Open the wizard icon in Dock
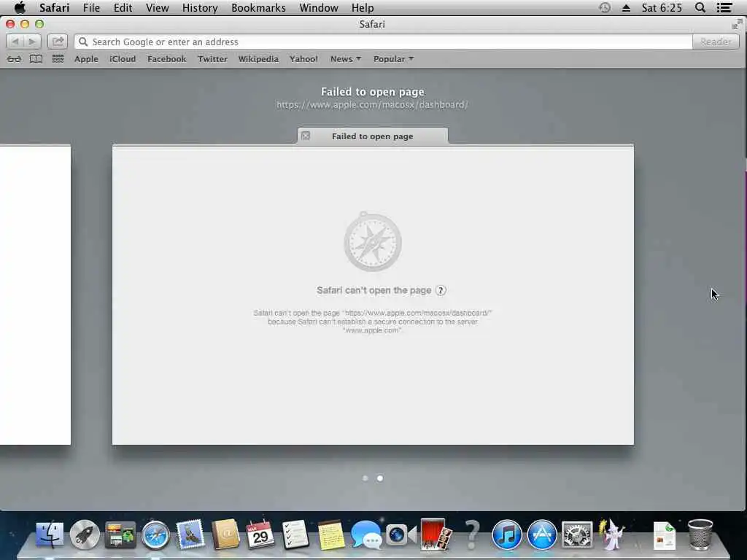The image size is (747, 560). pyautogui.click(x=613, y=533)
